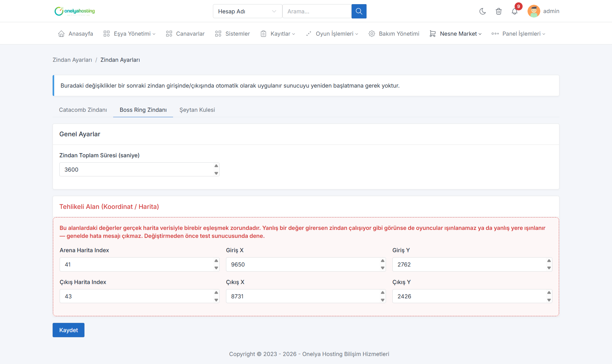612x364 pixels.
Task: Open the Hesap Adı dropdown
Action: (247, 11)
